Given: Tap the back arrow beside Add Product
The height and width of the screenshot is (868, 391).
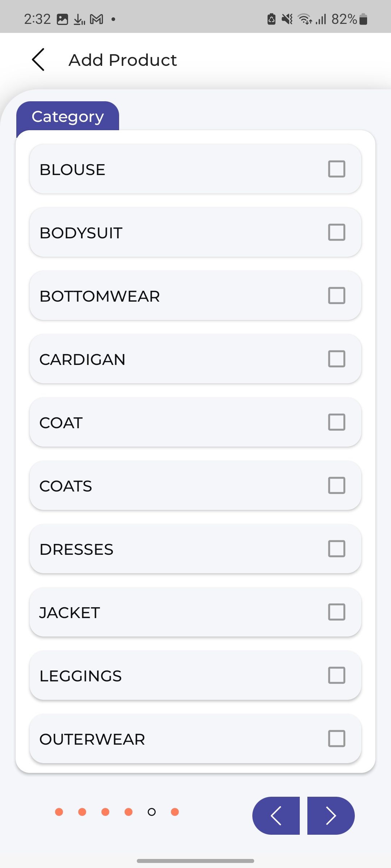Looking at the screenshot, I should pyautogui.click(x=38, y=60).
